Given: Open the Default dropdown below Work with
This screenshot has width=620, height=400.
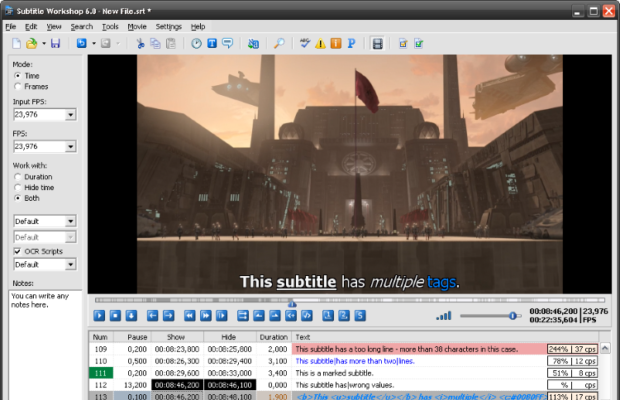Looking at the screenshot, I should point(70,221).
